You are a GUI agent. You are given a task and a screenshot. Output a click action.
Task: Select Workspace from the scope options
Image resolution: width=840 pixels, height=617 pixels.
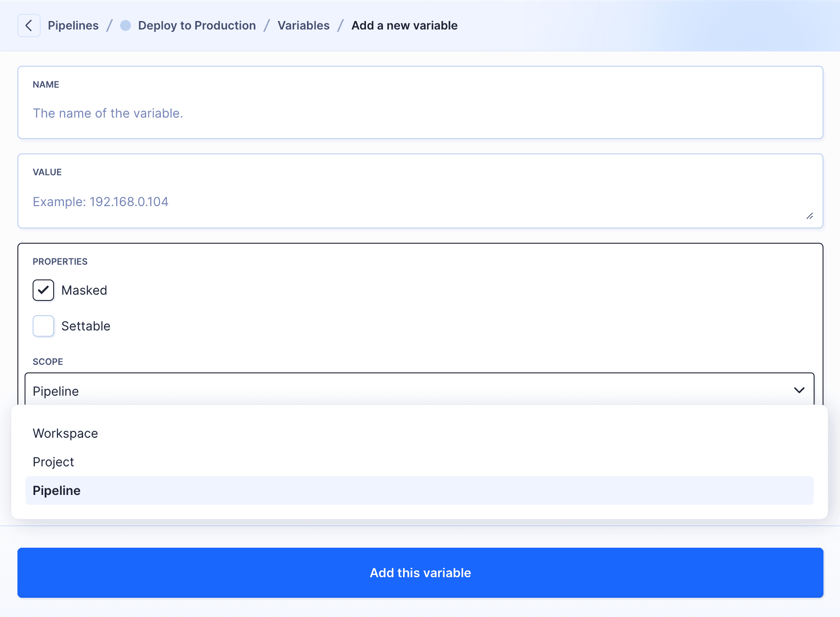point(65,433)
